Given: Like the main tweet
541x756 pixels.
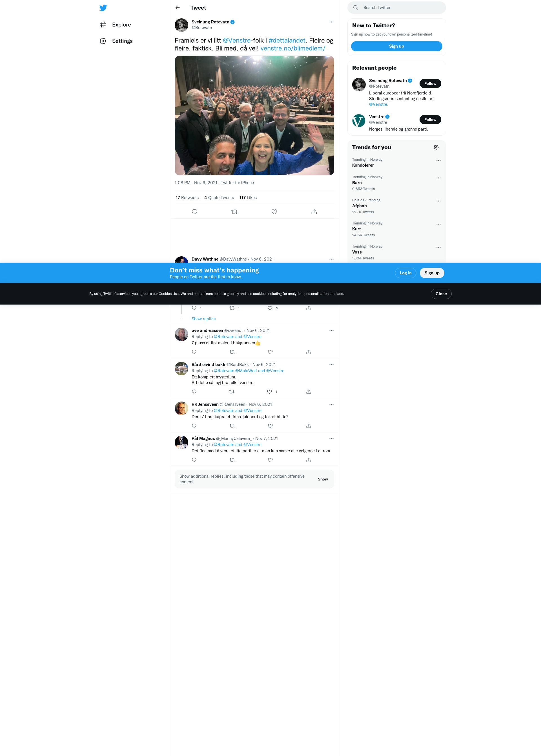Looking at the screenshot, I should pyautogui.click(x=274, y=212).
